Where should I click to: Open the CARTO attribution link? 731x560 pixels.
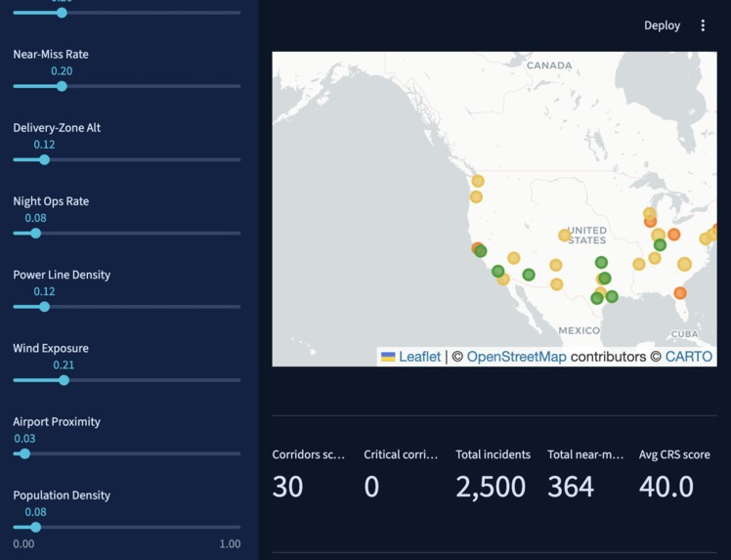coord(689,357)
